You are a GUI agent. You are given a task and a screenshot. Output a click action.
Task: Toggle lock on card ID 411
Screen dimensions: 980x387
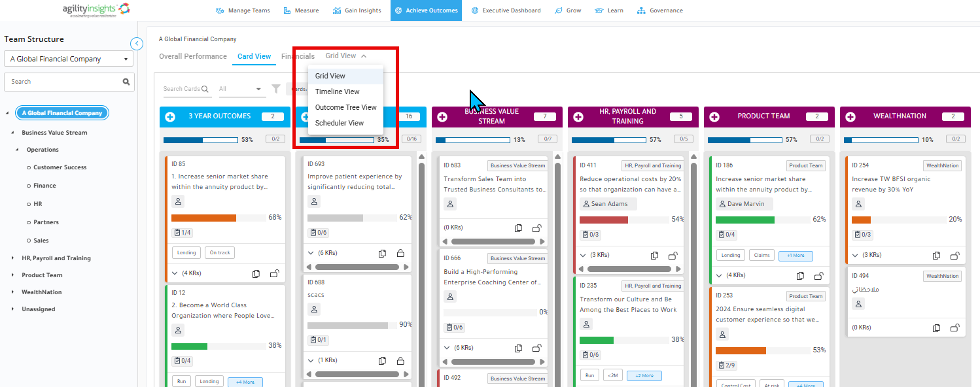673,256
